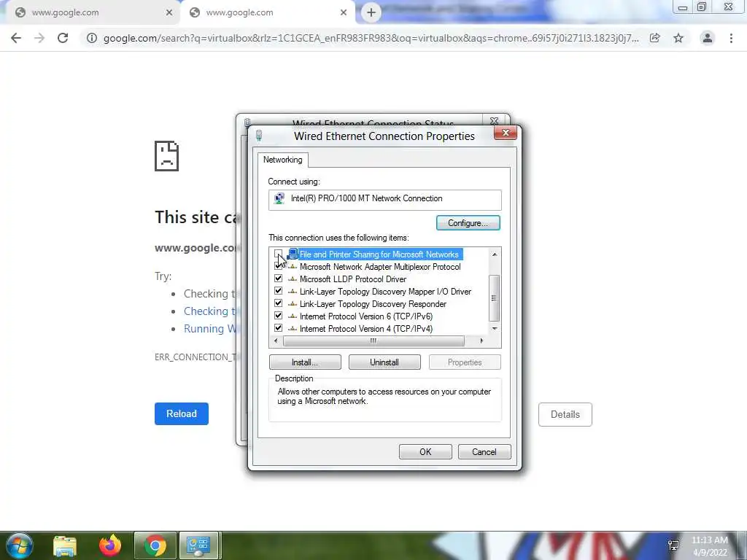
Task: Click the Configure... button
Action: (x=468, y=223)
